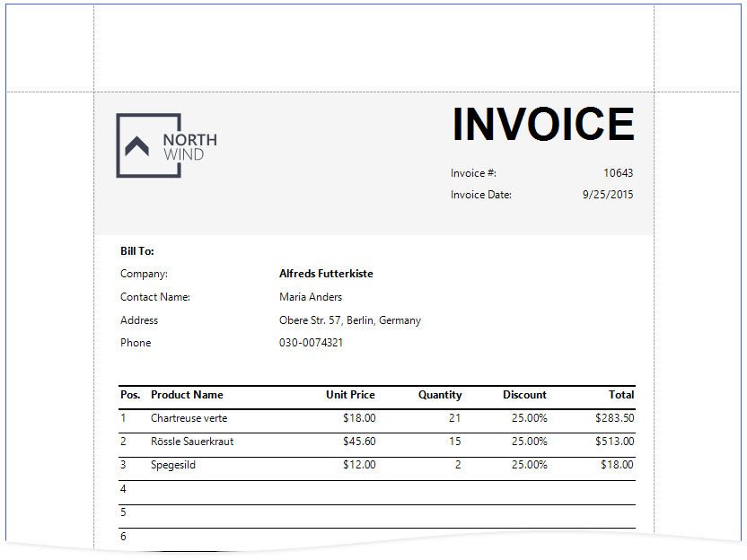Screen dimensions: 747x560
Task: Select quantity 2 in Spegesild row
Action: (458, 465)
